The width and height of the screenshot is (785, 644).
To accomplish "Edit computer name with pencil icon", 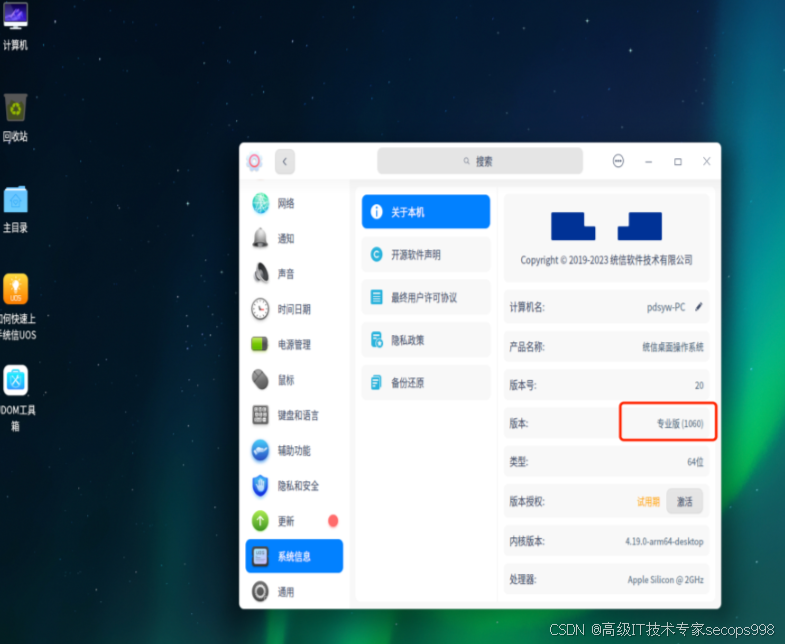I will (699, 306).
